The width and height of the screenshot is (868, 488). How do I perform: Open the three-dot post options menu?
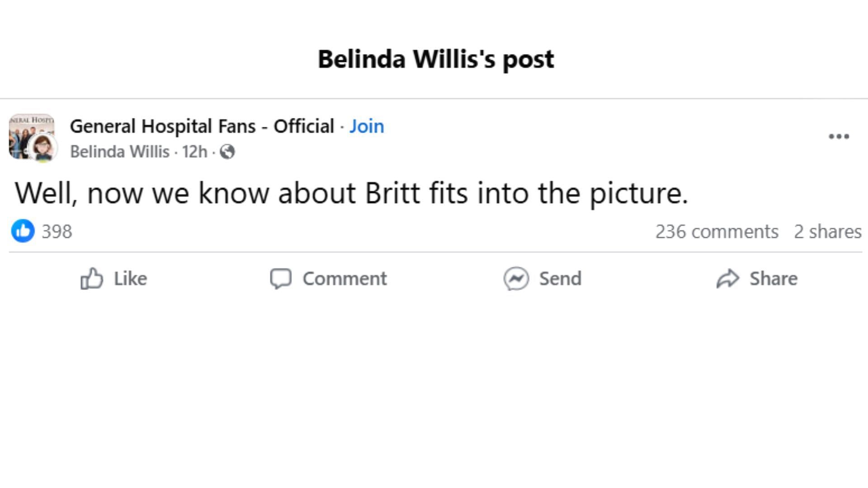pyautogui.click(x=839, y=136)
